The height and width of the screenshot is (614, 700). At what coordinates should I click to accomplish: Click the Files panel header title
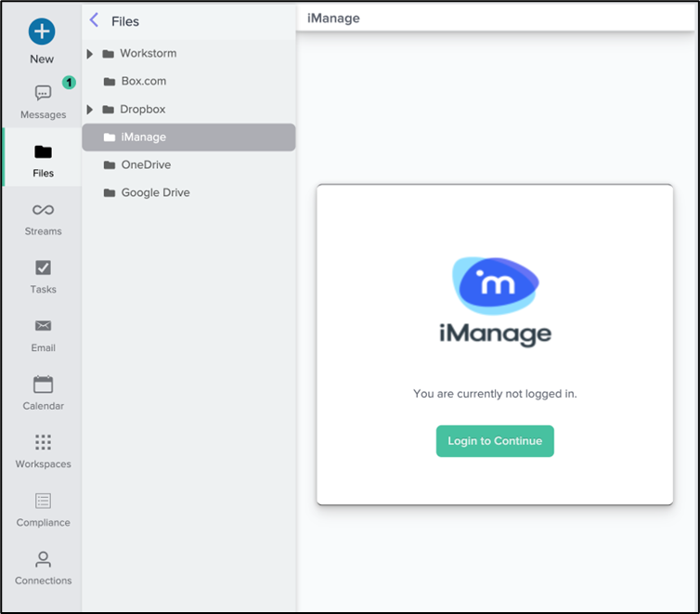[125, 21]
